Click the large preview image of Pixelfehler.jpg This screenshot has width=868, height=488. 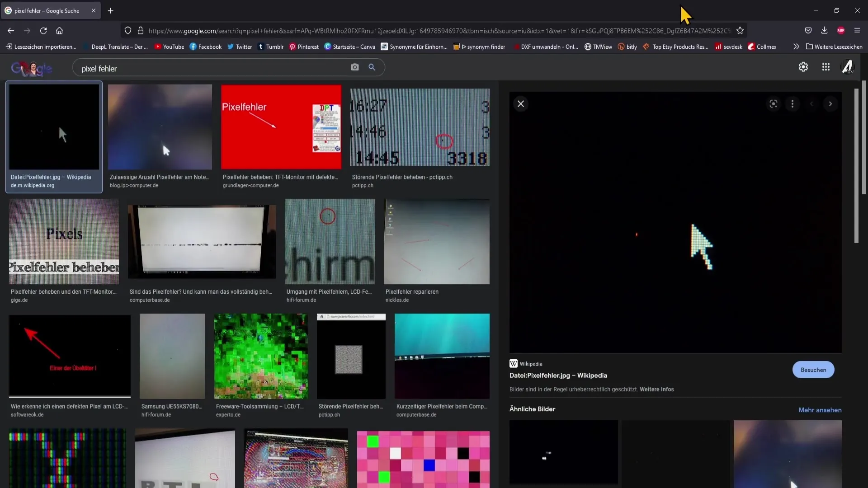click(675, 222)
